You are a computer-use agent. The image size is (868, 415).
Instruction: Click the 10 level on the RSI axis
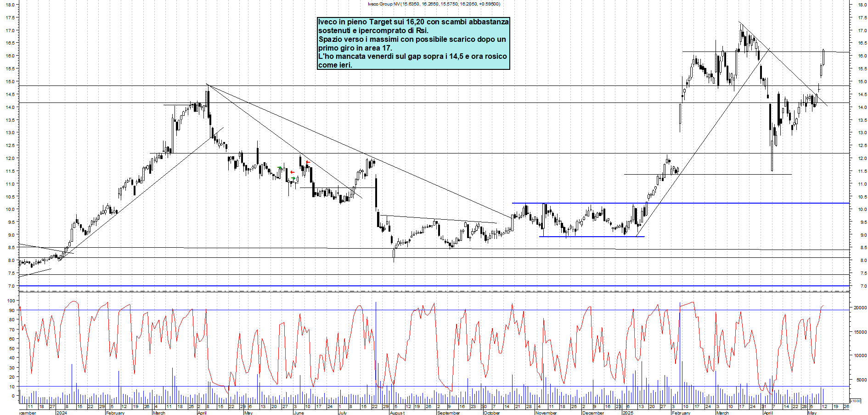coord(11,387)
